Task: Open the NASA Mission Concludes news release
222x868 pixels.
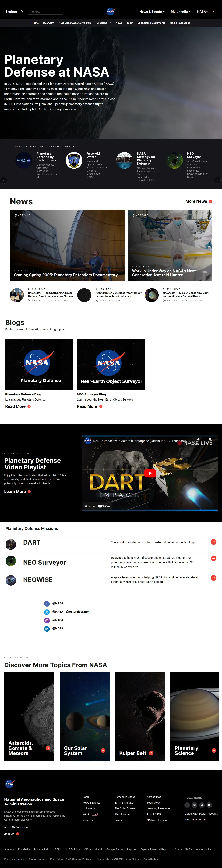Action: click(x=118, y=294)
